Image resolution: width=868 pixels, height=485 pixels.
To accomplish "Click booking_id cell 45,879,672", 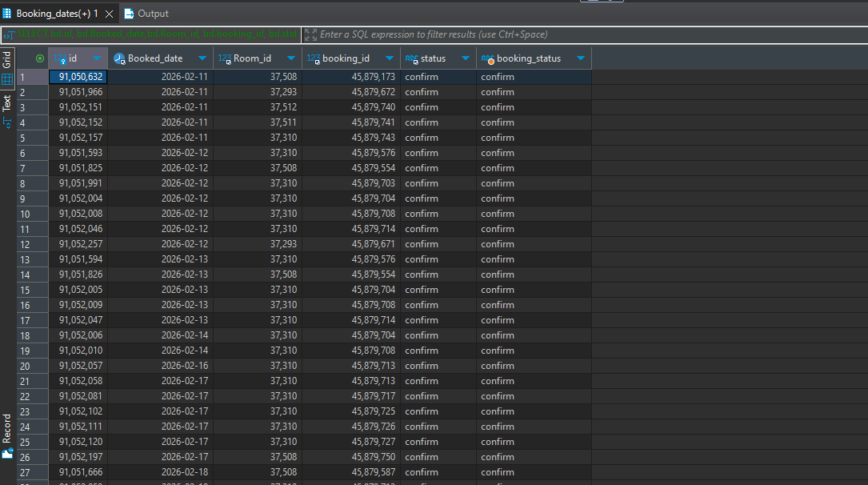I will [x=351, y=92].
